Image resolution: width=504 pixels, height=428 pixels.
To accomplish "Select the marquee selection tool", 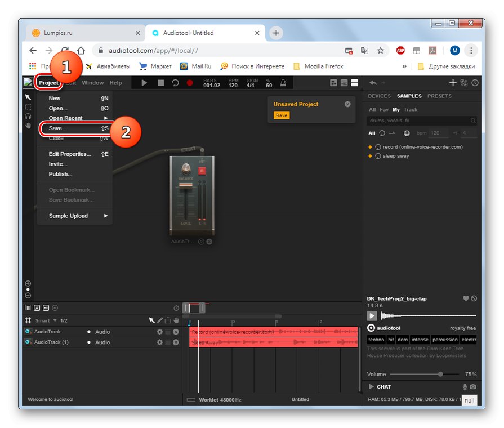I will click(28, 107).
